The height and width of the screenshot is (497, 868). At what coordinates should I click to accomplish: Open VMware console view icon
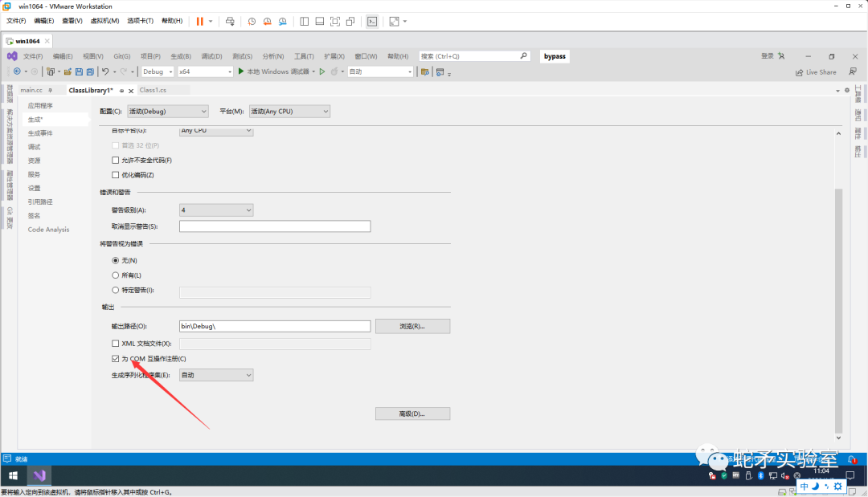tap(372, 21)
